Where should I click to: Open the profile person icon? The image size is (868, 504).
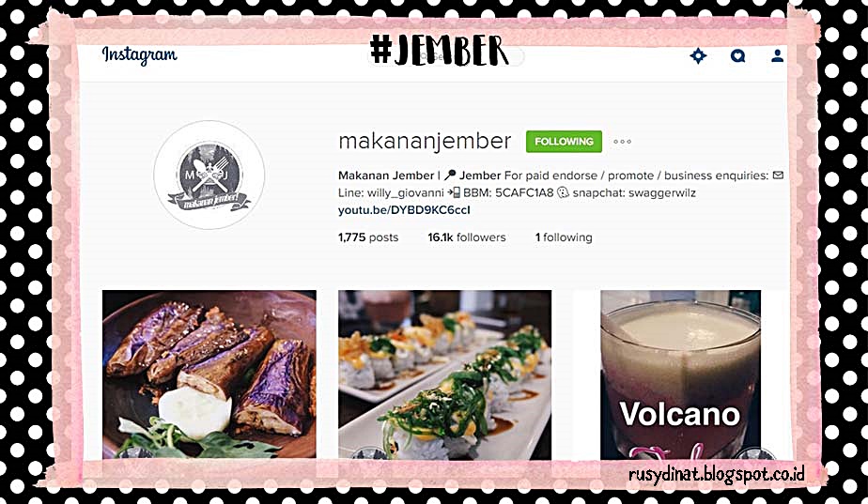click(x=777, y=56)
